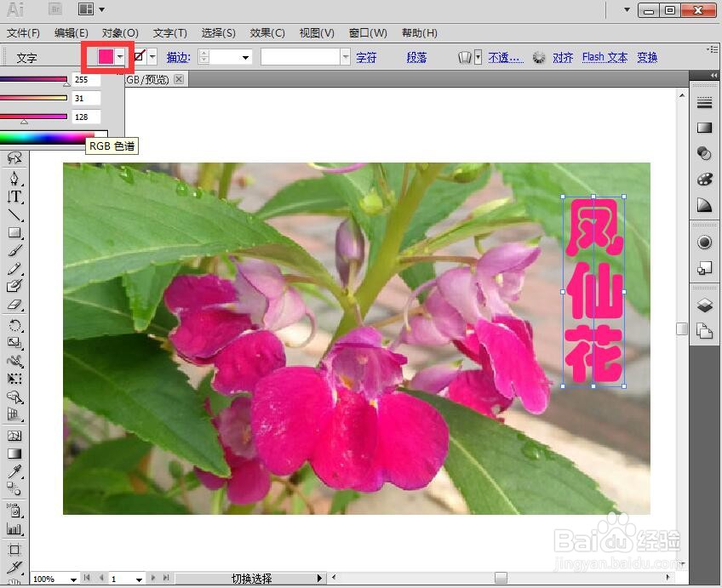Open the stroke weight dropdown
This screenshot has height=588, width=722.
(x=246, y=58)
